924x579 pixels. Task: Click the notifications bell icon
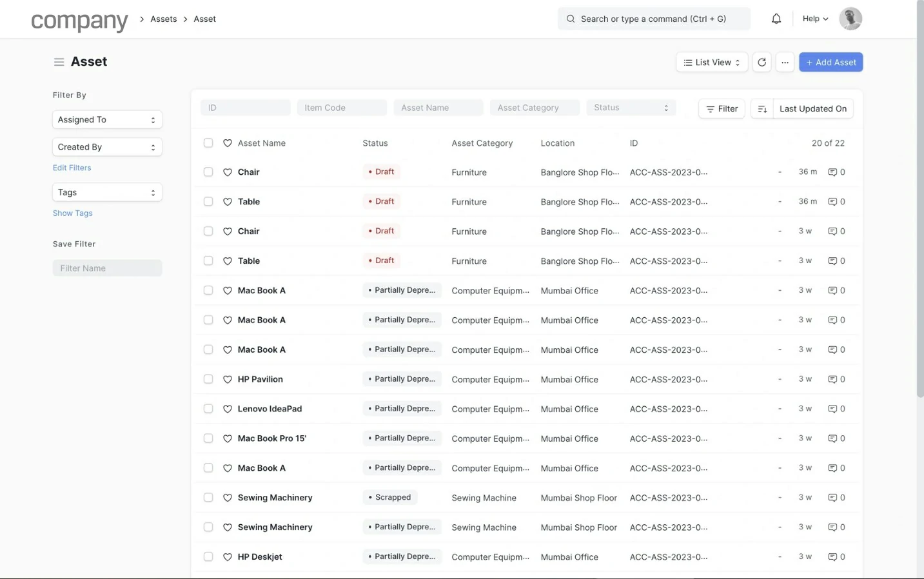click(776, 19)
